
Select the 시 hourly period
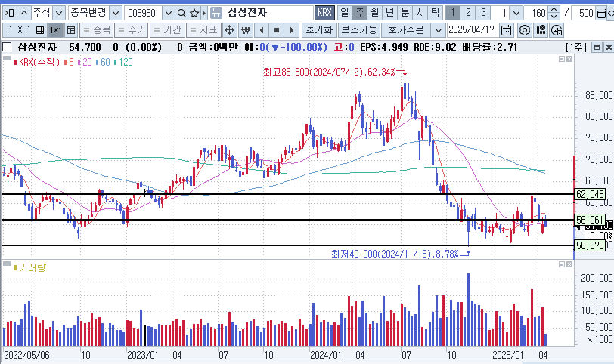click(x=420, y=13)
